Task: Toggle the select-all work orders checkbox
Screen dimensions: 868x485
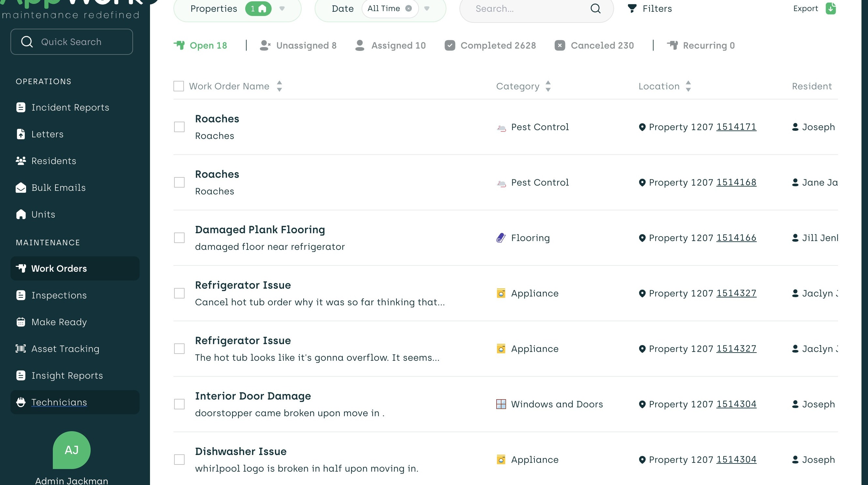Action: (x=179, y=86)
